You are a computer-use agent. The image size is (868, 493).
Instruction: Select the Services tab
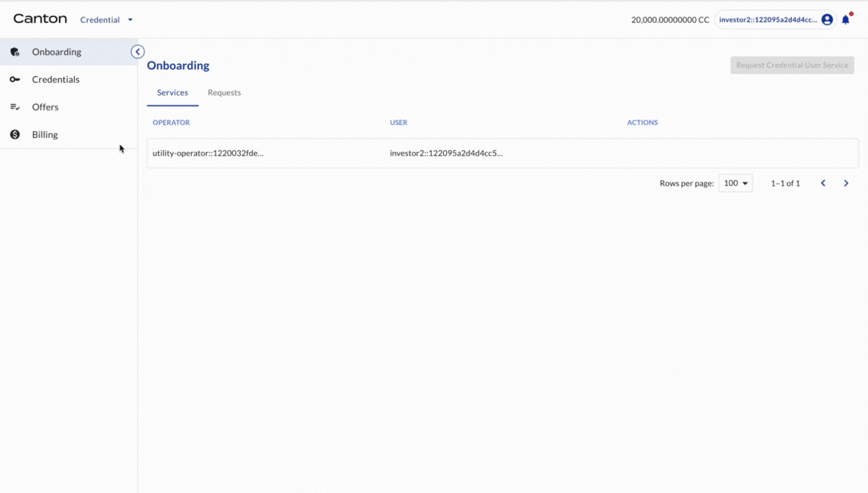pyautogui.click(x=172, y=93)
